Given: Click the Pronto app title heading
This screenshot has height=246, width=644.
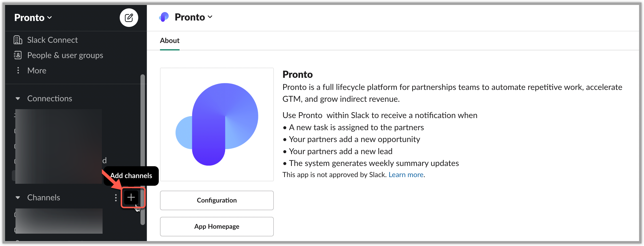Looking at the screenshot, I should (x=298, y=74).
